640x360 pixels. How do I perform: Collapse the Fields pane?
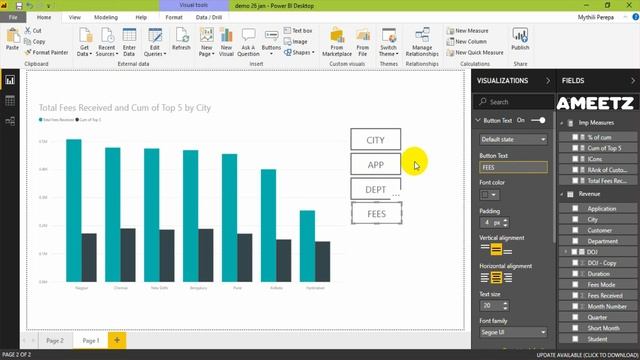[633, 81]
